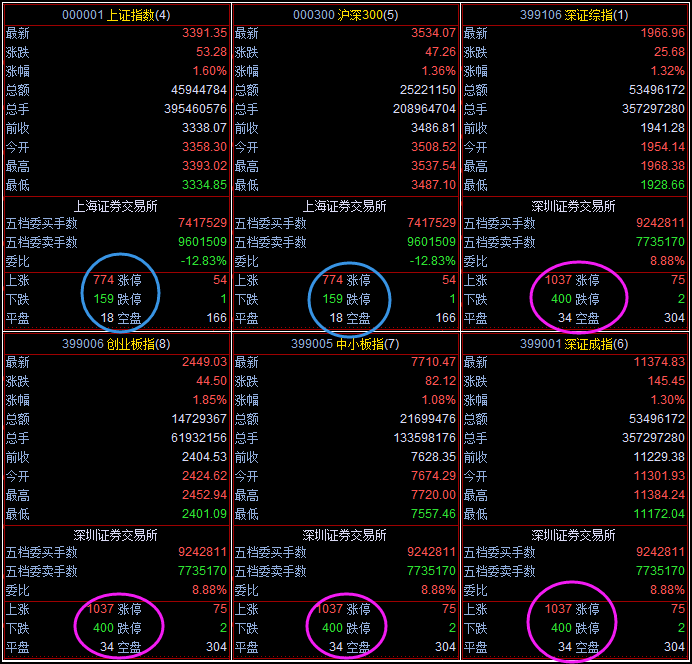Select 委比 value -12.83% in 沪深300 panel
The width and height of the screenshot is (692, 664).
click(x=433, y=261)
